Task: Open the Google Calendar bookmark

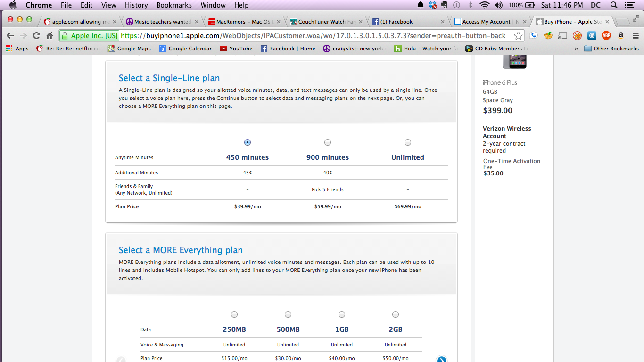Action: tap(185, 49)
